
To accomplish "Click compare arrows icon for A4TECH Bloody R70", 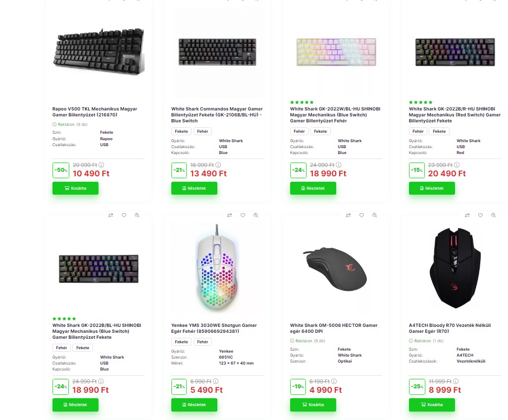I will [467, 215].
